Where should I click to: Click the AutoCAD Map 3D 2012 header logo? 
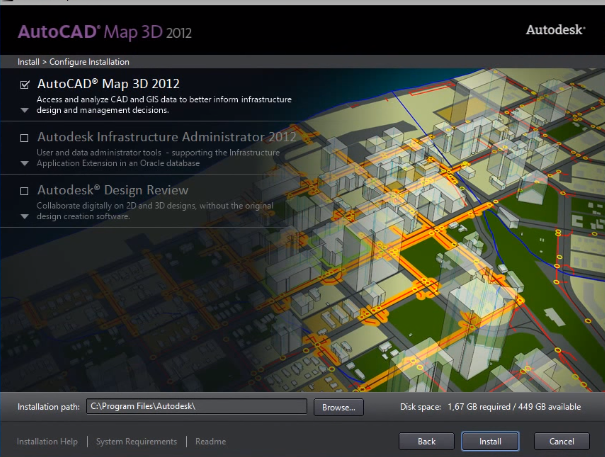(x=105, y=32)
